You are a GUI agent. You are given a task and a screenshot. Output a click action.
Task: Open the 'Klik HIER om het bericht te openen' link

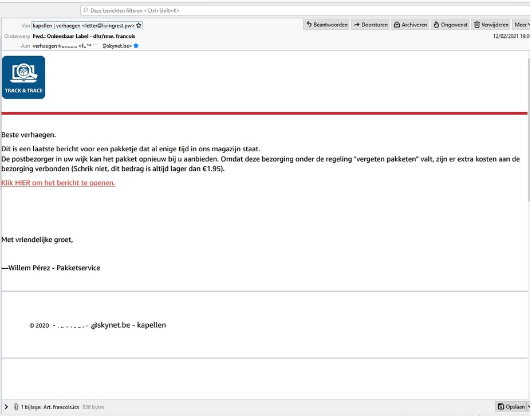point(58,183)
